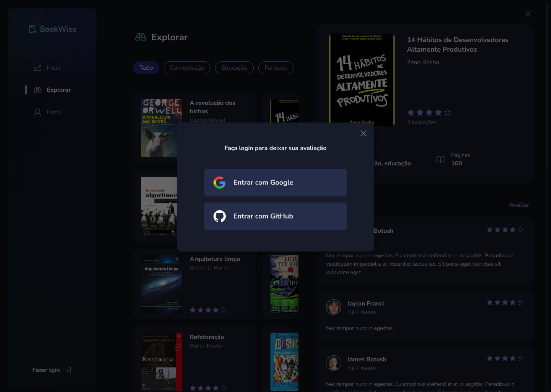Click the Perfil user icon
Image resolution: width=551 pixels, height=392 pixels.
click(37, 112)
